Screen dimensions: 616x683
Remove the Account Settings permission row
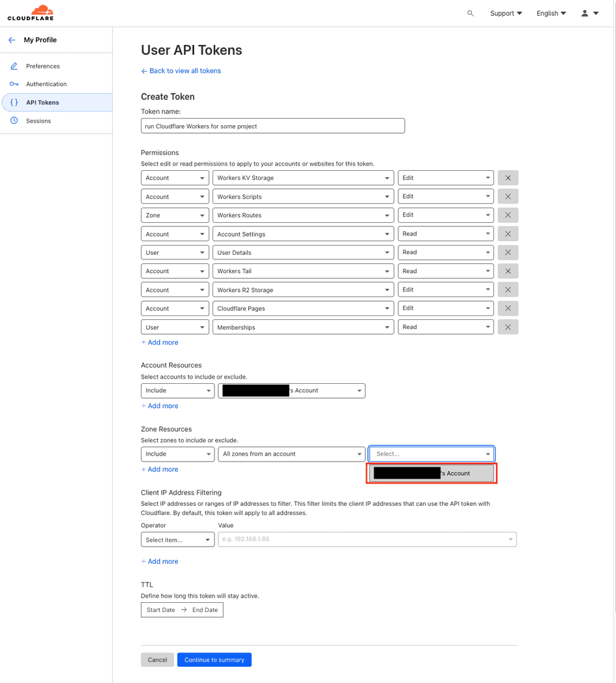click(508, 234)
